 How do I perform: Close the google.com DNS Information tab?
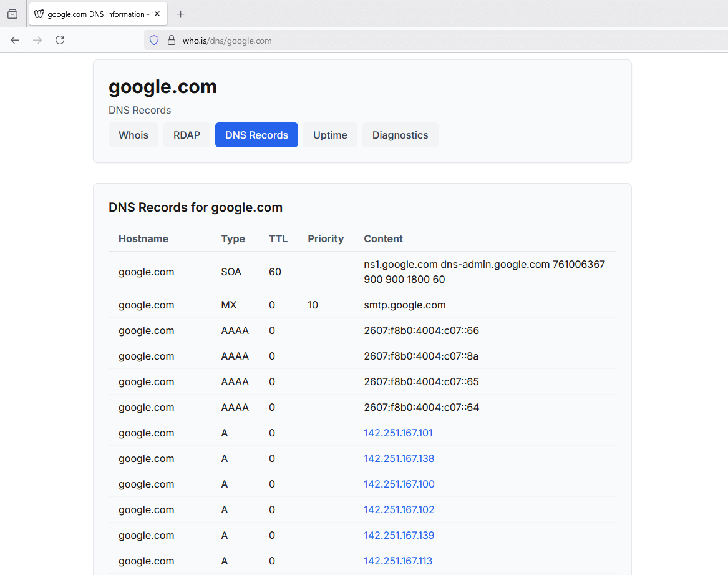[157, 14]
